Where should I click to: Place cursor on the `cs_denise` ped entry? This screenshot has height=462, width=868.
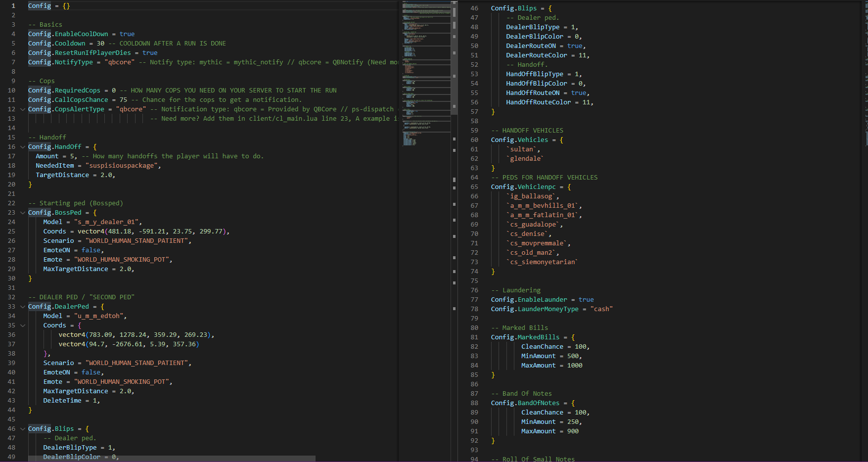528,234
